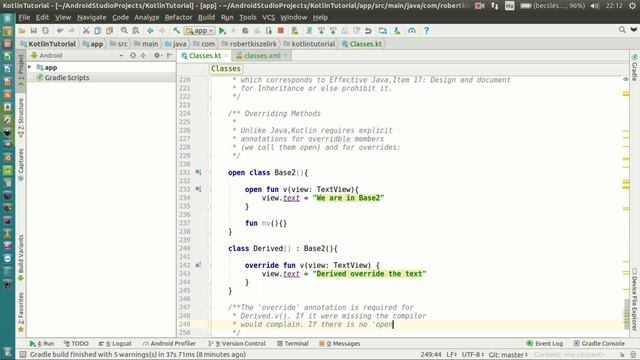Open the Analyze menu
The height and width of the screenshot is (360, 640).
[x=147, y=18]
